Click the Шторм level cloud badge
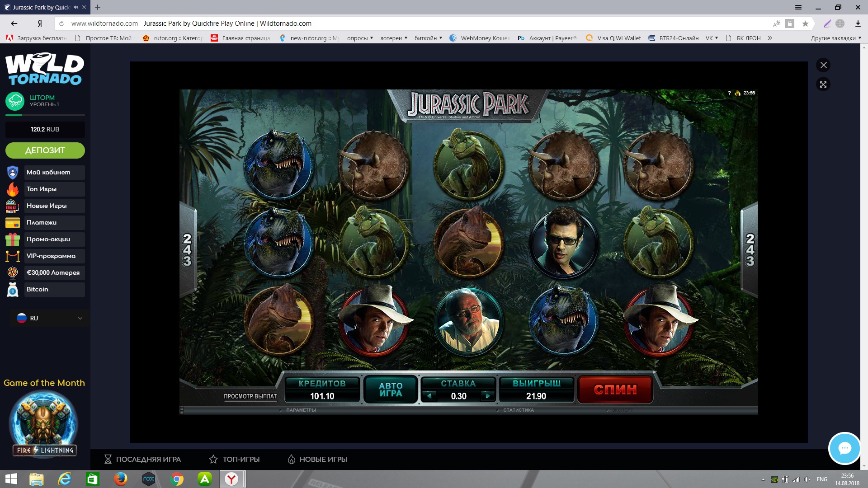 coord(15,101)
